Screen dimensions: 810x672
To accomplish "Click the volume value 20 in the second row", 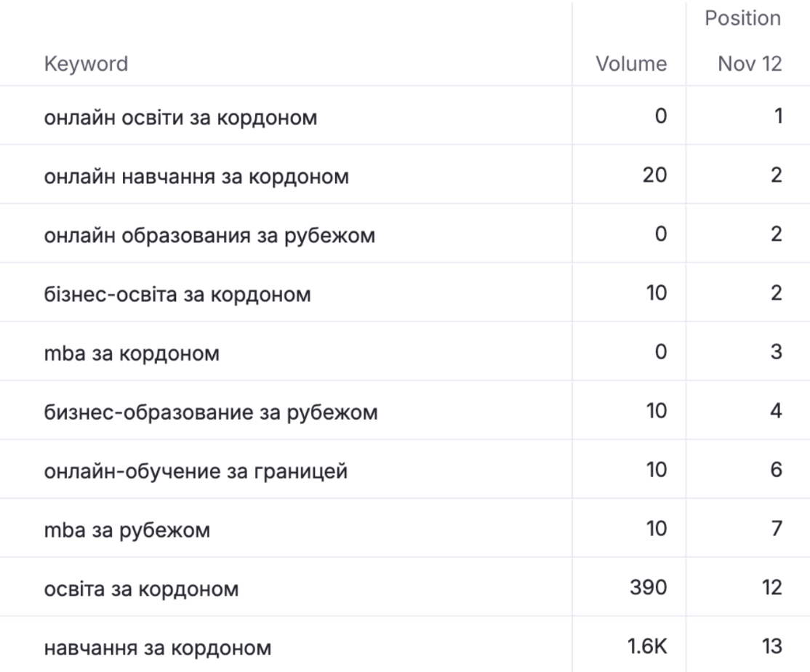I will click(x=648, y=174).
